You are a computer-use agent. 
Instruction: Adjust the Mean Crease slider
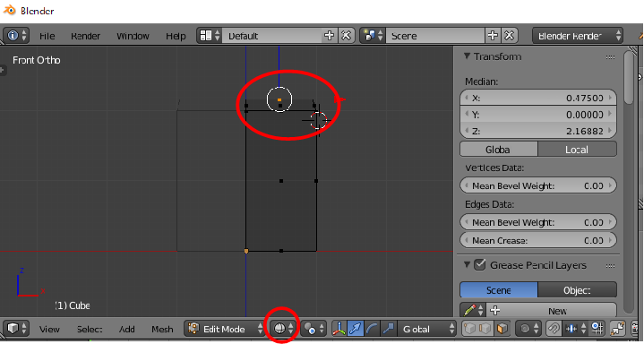pos(538,240)
